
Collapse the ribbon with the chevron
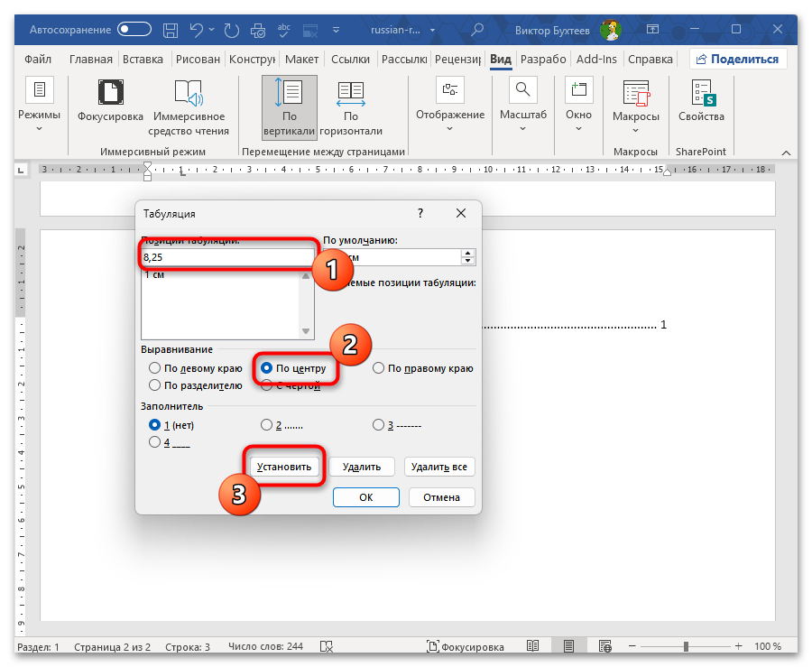click(786, 153)
